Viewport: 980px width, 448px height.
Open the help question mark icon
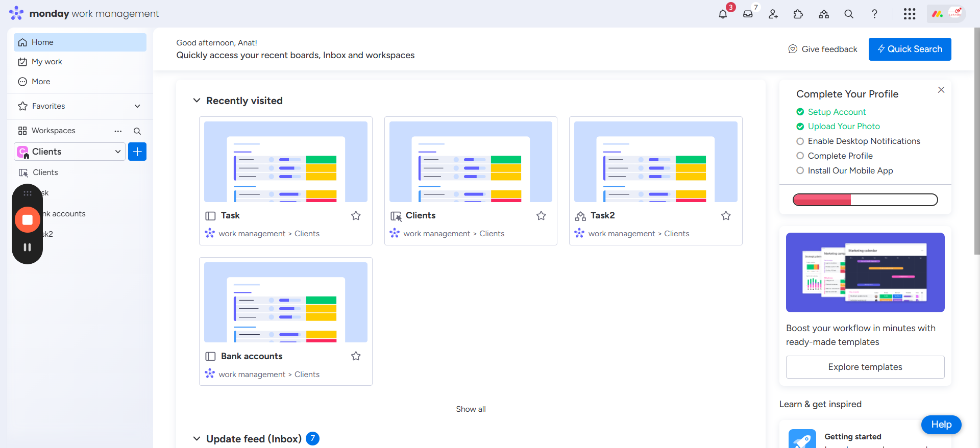click(874, 14)
